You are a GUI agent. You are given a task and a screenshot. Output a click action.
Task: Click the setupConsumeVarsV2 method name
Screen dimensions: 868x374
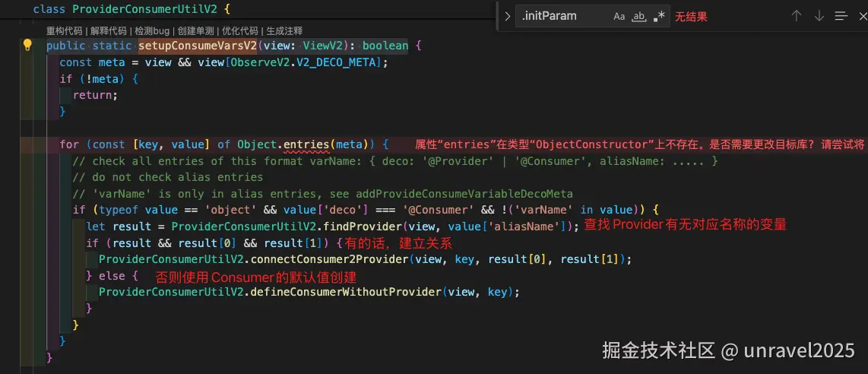click(198, 46)
